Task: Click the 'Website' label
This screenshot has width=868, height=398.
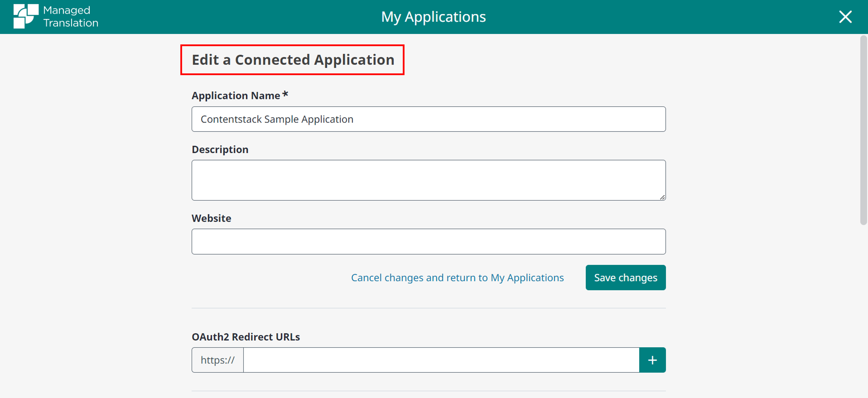Action: click(211, 218)
